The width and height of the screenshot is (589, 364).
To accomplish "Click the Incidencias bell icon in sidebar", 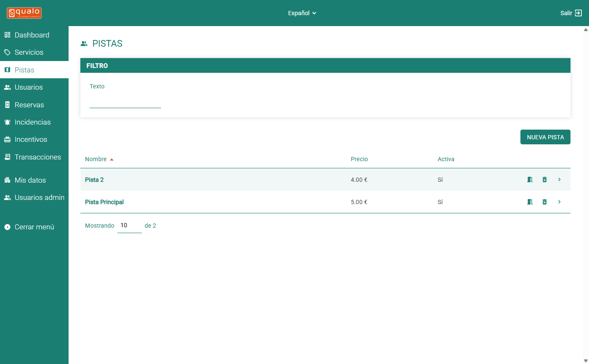I will pos(7,122).
